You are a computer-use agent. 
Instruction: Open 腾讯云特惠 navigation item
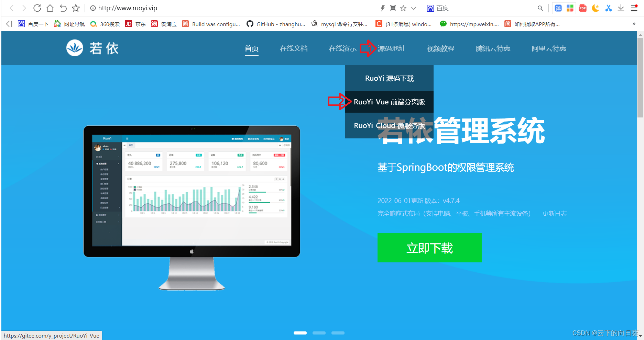click(x=493, y=48)
